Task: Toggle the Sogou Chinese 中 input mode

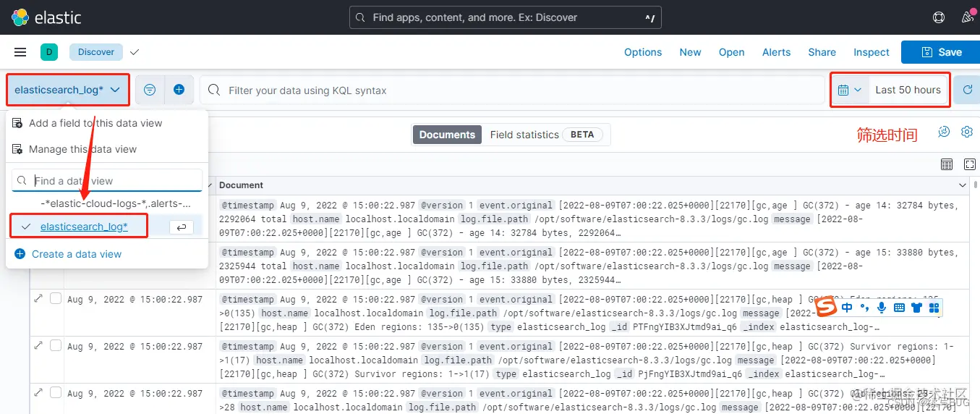Action: tap(847, 308)
